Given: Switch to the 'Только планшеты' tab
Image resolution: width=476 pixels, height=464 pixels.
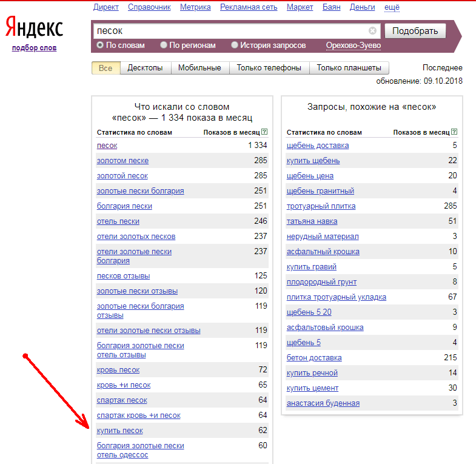Looking at the screenshot, I should coord(349,68).
